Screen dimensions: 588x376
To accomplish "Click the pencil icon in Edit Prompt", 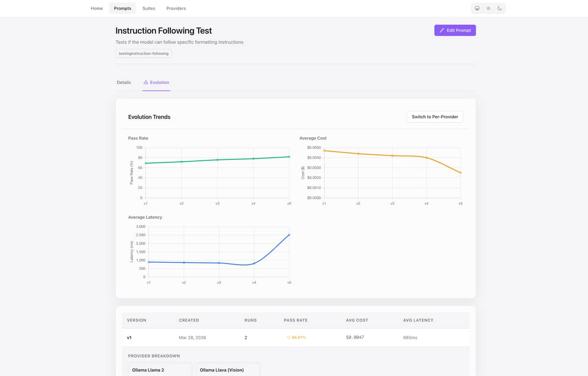I will point(442,30).
